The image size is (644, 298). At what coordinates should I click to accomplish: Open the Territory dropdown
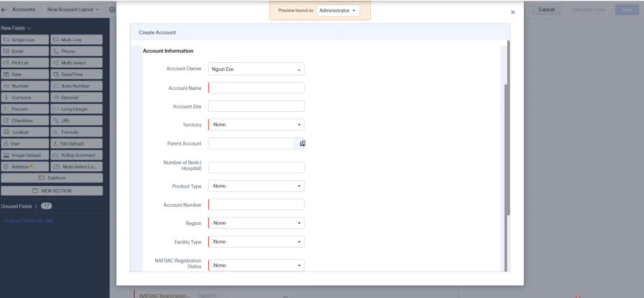click(x=256, y=125)
